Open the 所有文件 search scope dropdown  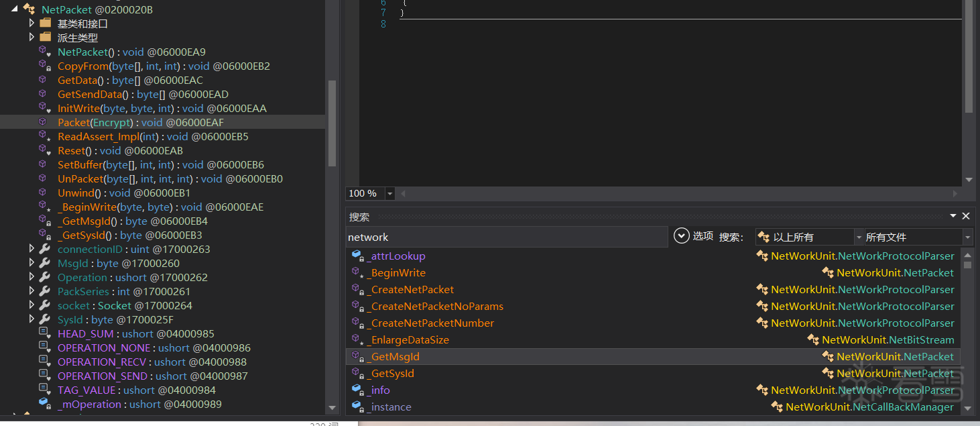tap(967, 237)
